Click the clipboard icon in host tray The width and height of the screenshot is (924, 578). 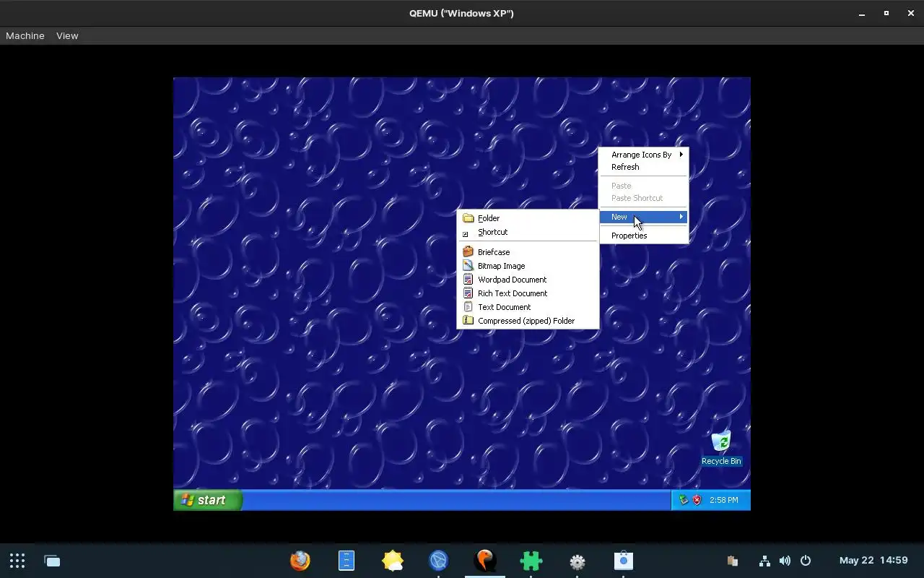[732, 561]
